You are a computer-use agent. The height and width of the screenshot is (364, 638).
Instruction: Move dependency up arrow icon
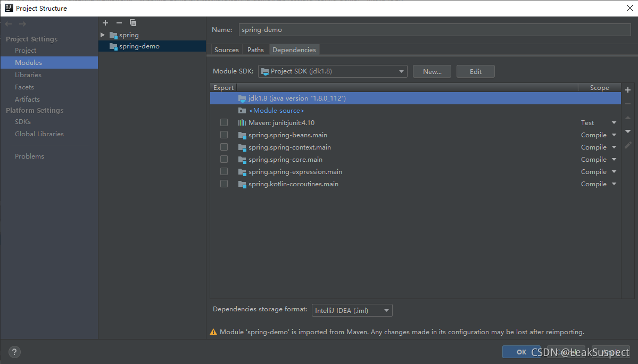pyautogui.click(x=628, y=118)
